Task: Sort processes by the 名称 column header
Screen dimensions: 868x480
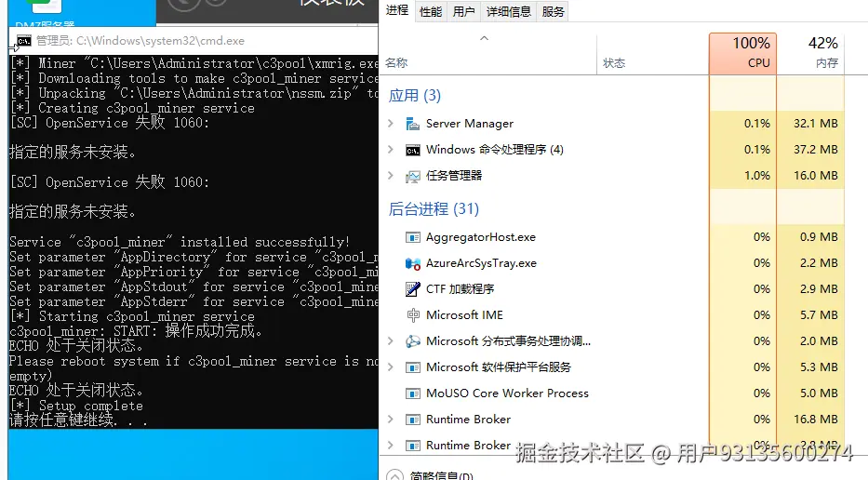Action: (x=487, y=54)
